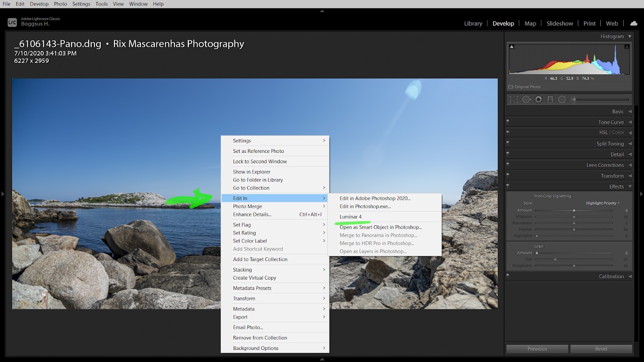The width and height of the screenshot is (644, 362).
Task: Select the Red Eye Correction tool
Action: coord(539,99)
